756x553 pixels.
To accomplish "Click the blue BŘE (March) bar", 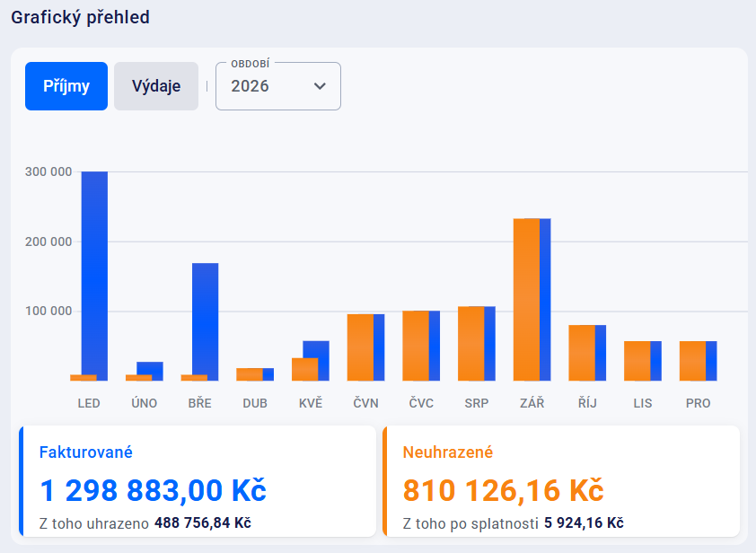I will pyautogui.click(x=206, y=314).
